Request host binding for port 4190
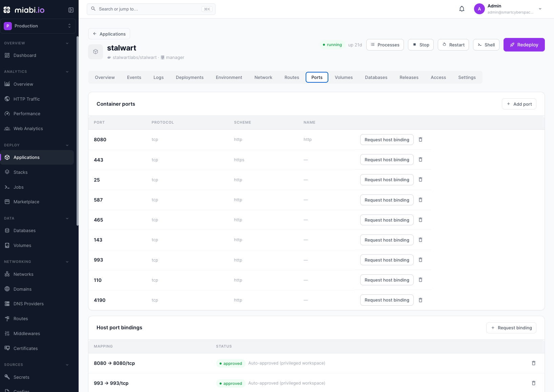554x392 pixels. [387, 300]
